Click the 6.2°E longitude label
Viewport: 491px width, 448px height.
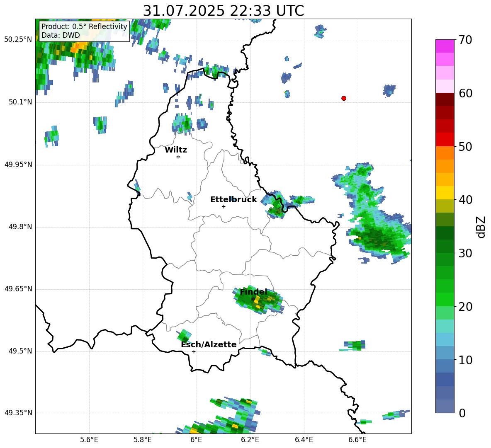[x=250, y=440]
